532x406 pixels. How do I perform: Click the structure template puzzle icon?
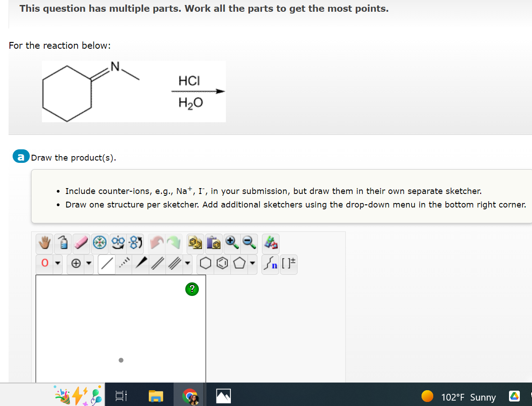coord(271,243)
